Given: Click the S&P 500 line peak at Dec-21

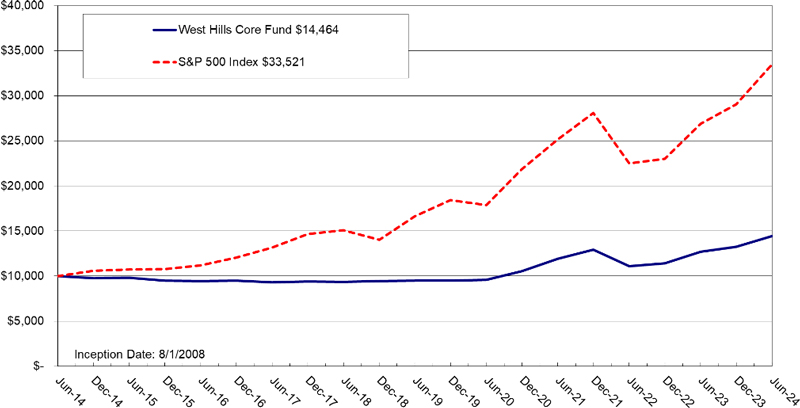Looking at the screenshot, I should click(x=594, y=113).
